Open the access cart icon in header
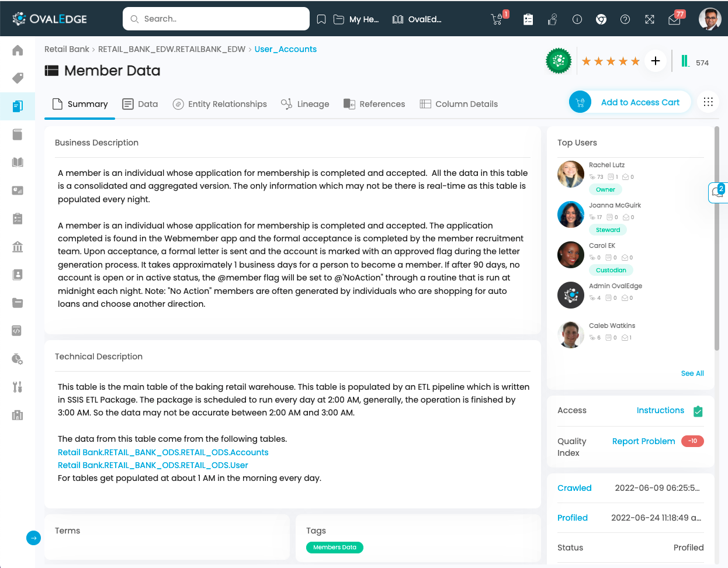This screenshot has height=568, width=728. [x=497, y=19]
